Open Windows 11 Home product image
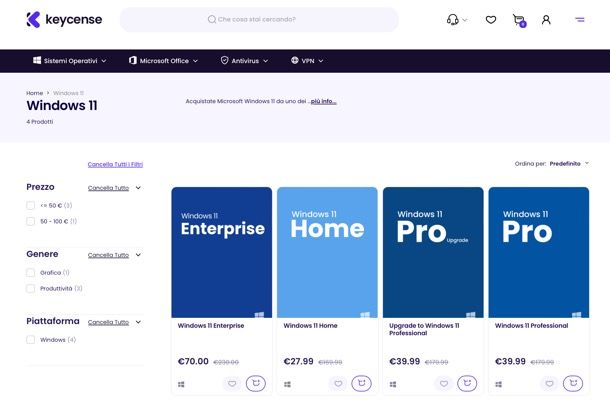The image size is (610, 412). tap(327, 252)
